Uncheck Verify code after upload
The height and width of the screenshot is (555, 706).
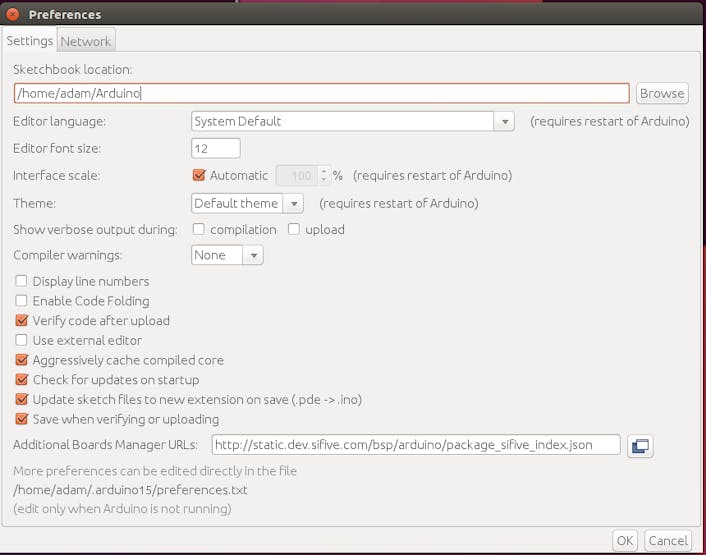tap(21, 320)
